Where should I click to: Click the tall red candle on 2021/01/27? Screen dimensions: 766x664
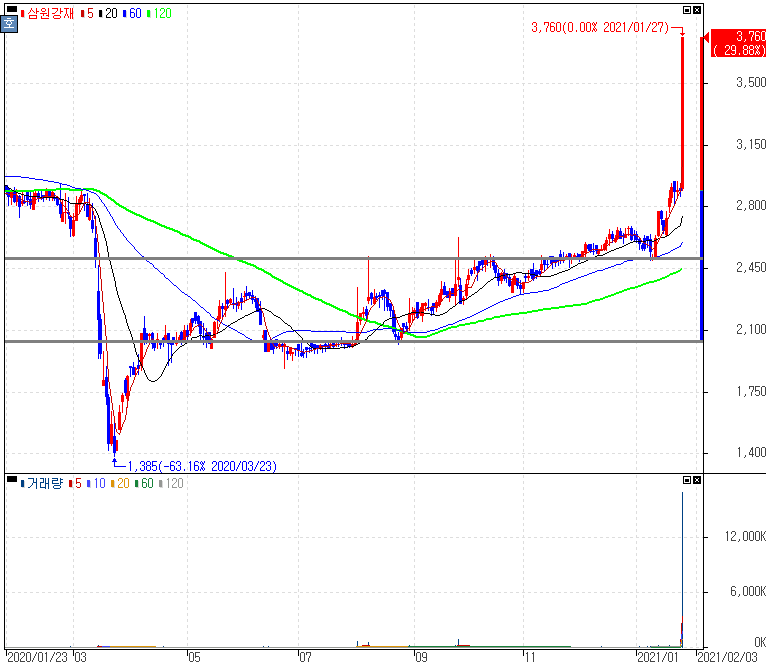click(682, 113)
